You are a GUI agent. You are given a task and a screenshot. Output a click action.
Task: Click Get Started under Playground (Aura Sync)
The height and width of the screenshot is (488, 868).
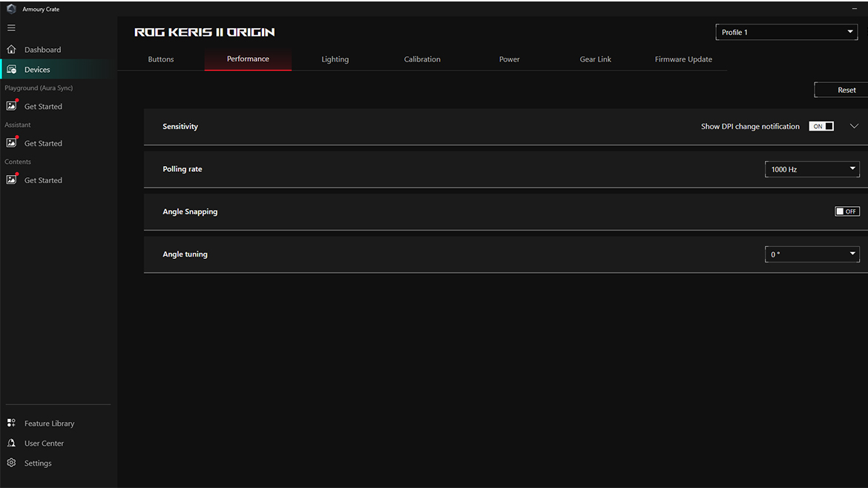[43, 106]
